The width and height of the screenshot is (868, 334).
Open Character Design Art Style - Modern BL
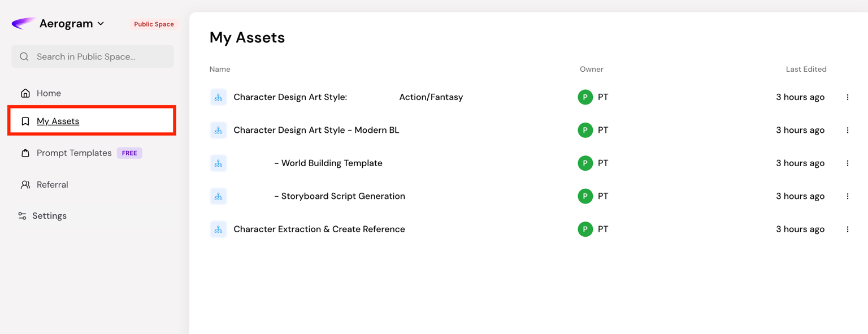coord(316,130)
